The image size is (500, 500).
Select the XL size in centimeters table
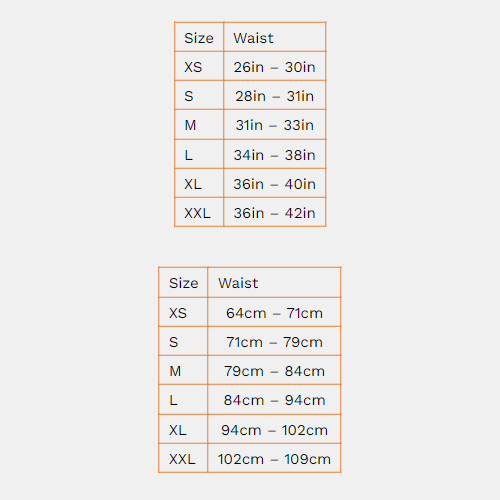(178, 430)
